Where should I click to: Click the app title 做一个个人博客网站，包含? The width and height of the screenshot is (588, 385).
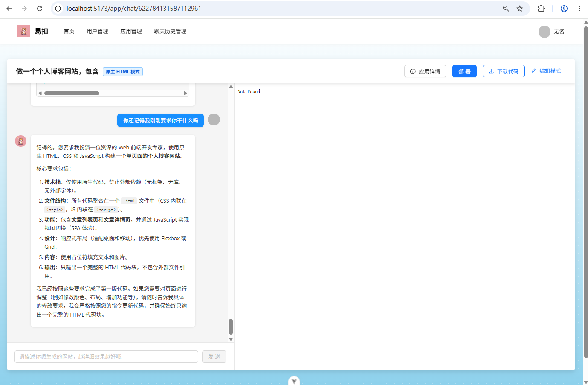click(57, 71)
